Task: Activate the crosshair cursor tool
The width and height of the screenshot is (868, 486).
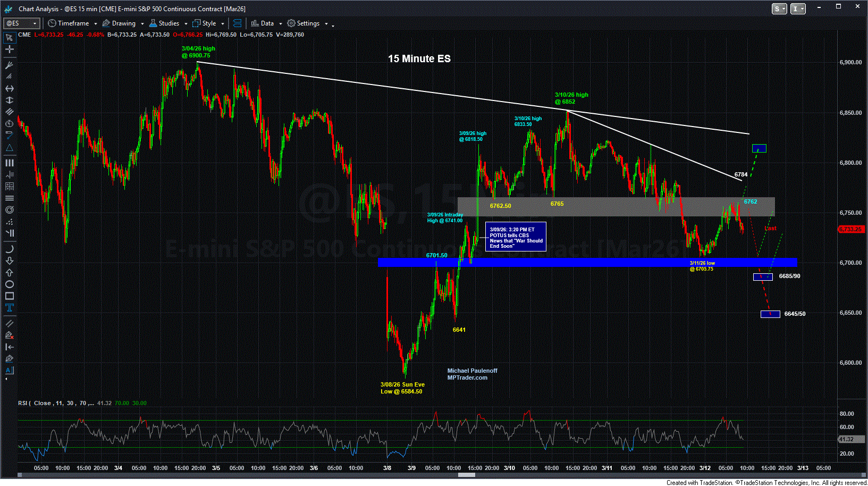Action: 9,49
